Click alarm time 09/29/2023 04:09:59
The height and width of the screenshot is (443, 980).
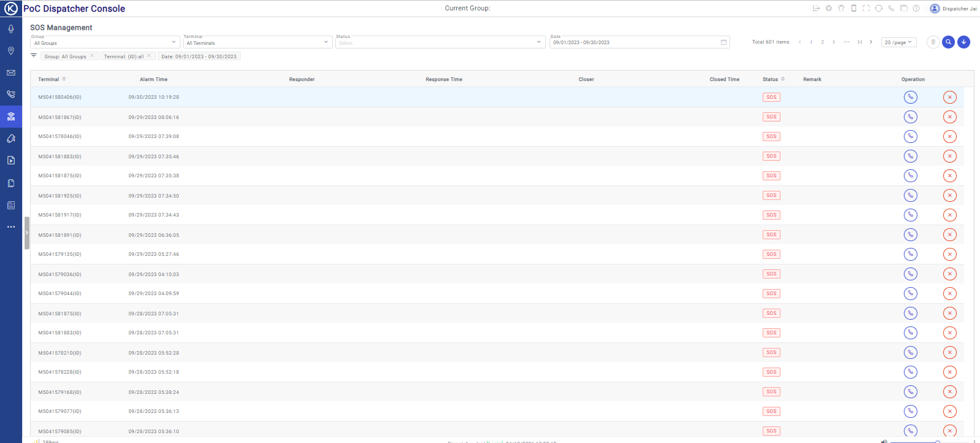tap(154, 293)
